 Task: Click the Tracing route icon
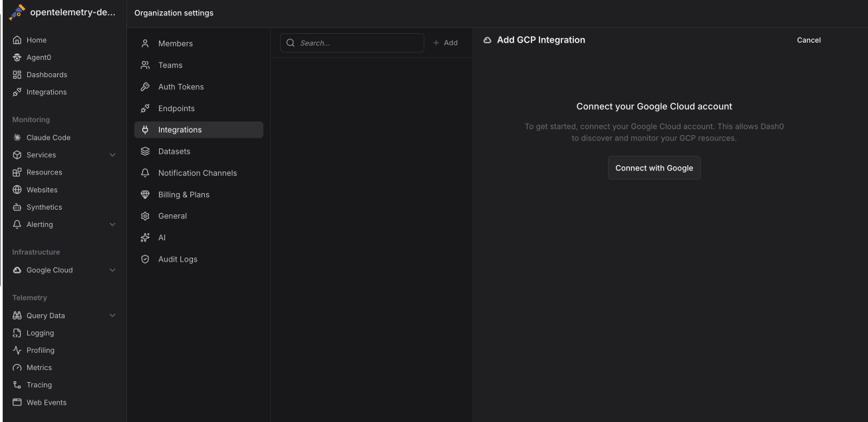click(17, 385)
